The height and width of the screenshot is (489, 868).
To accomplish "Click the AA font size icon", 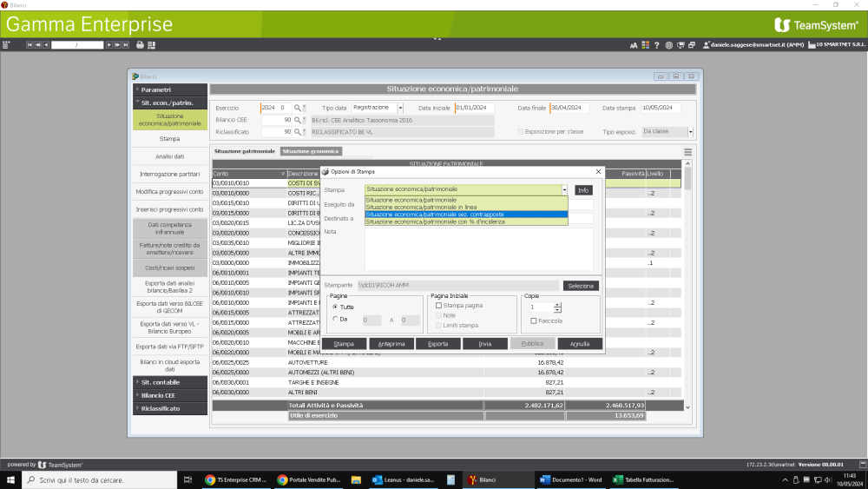I will point(634,45).
